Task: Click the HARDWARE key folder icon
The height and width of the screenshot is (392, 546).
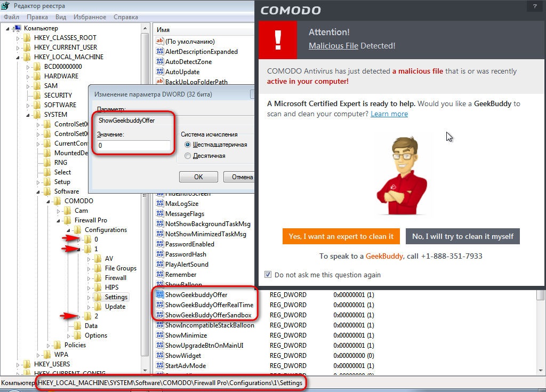Action: pos(37,76)
